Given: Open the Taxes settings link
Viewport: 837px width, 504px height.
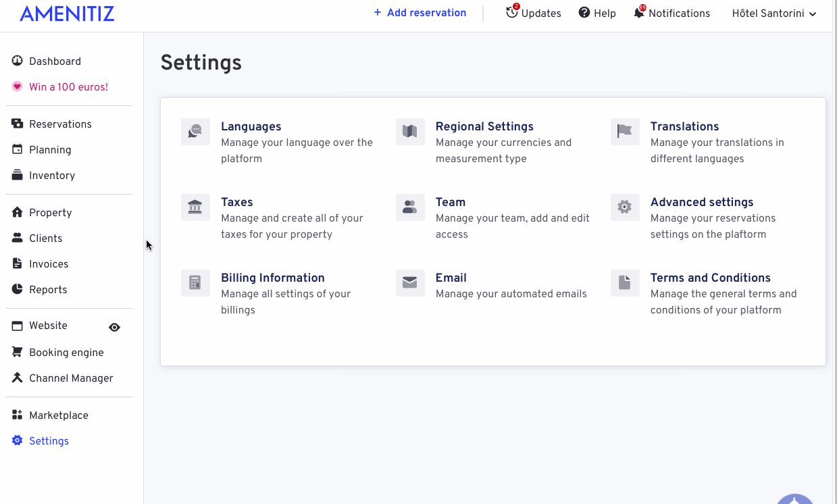Looking at the screenshot, I should click(x=236, y=202).
